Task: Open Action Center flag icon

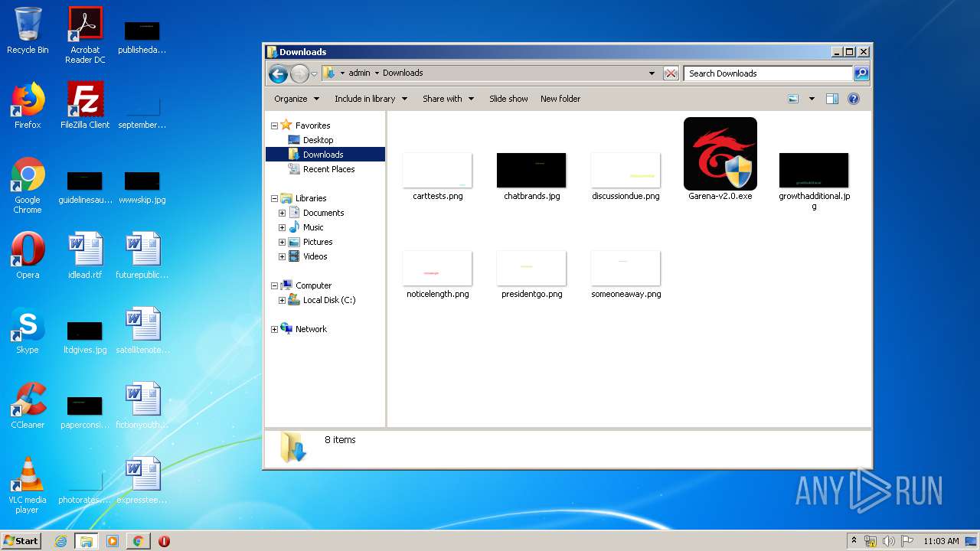Action: [907, 541]
